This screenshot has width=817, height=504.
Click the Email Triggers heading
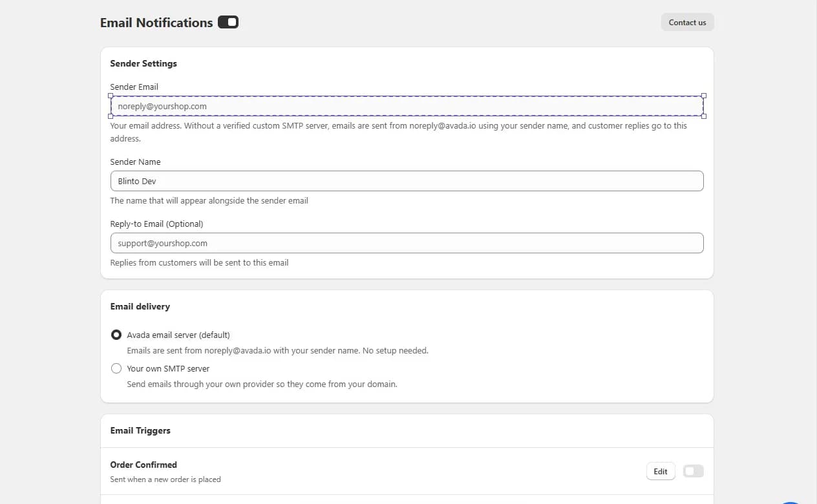coord(140,430)
